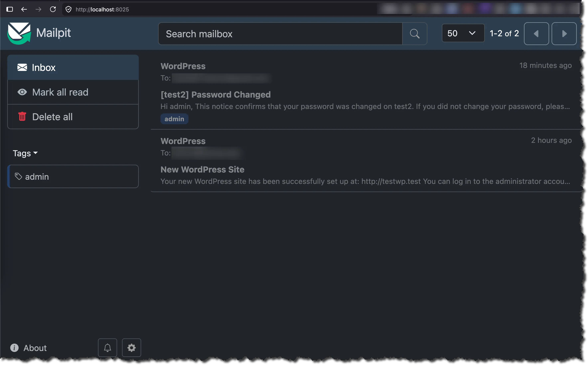Click browser forward arrow
The height and width of the screenshot is (365, 588).
tap(38, 9)
